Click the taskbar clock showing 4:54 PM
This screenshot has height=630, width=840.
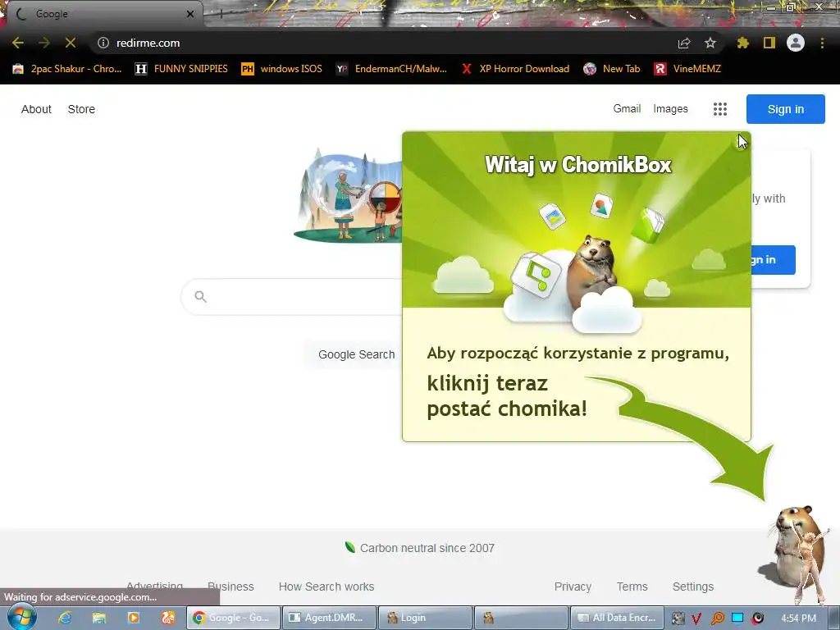pyautogui.click(x=798, y=619)
